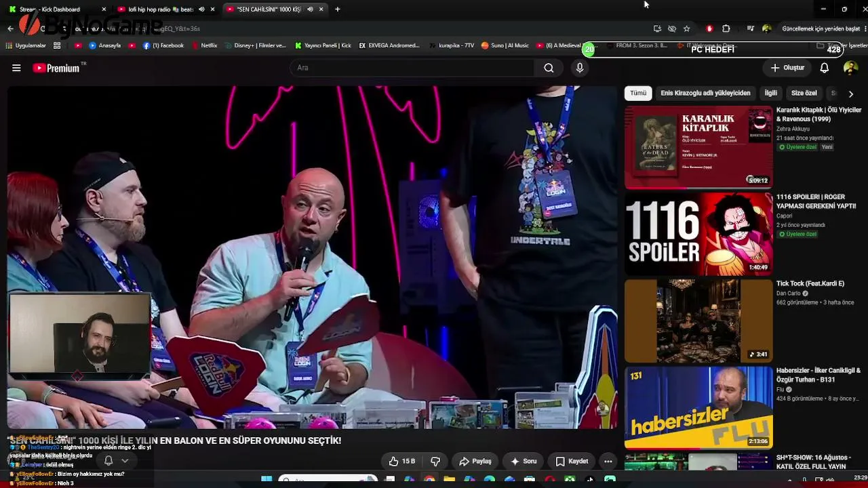Start voice search with the microphone
Image resolution: width=868 pixels, height=488 pixels.
point(579,68)
